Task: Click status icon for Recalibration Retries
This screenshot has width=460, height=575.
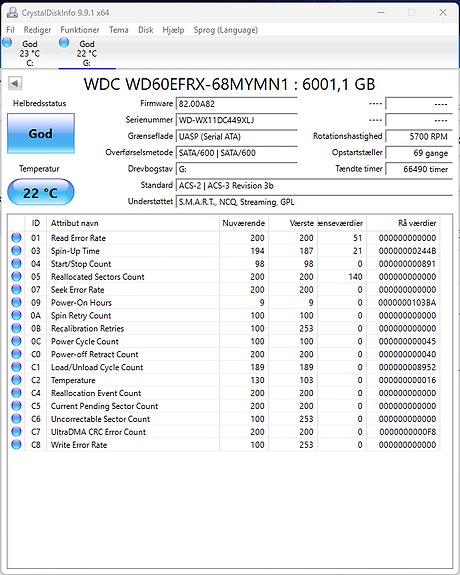Action: pos(16,328)
